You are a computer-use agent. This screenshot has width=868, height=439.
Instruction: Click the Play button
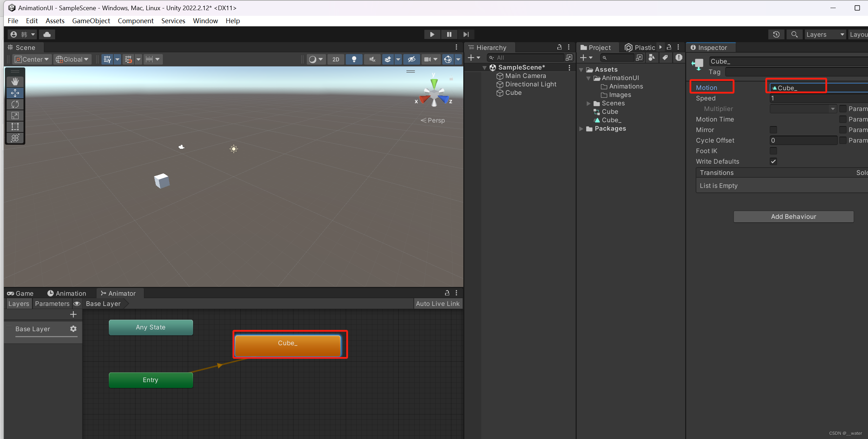coord(432,34)
